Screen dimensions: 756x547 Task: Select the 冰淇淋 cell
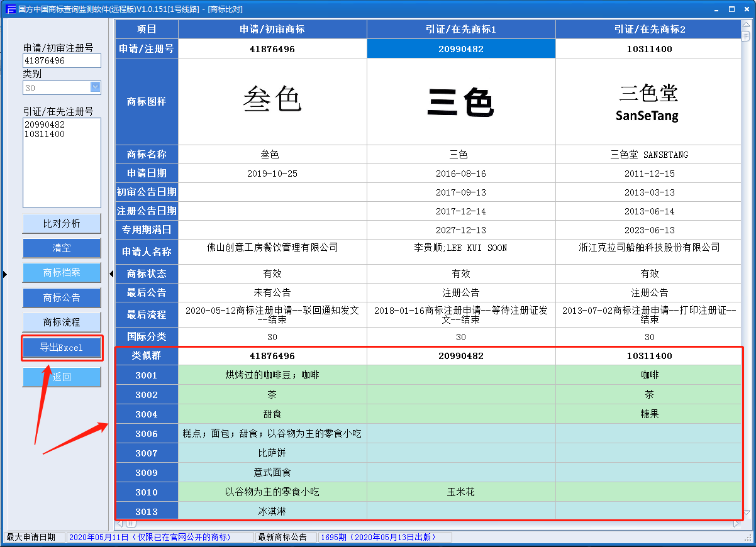[x=272, y=511]
